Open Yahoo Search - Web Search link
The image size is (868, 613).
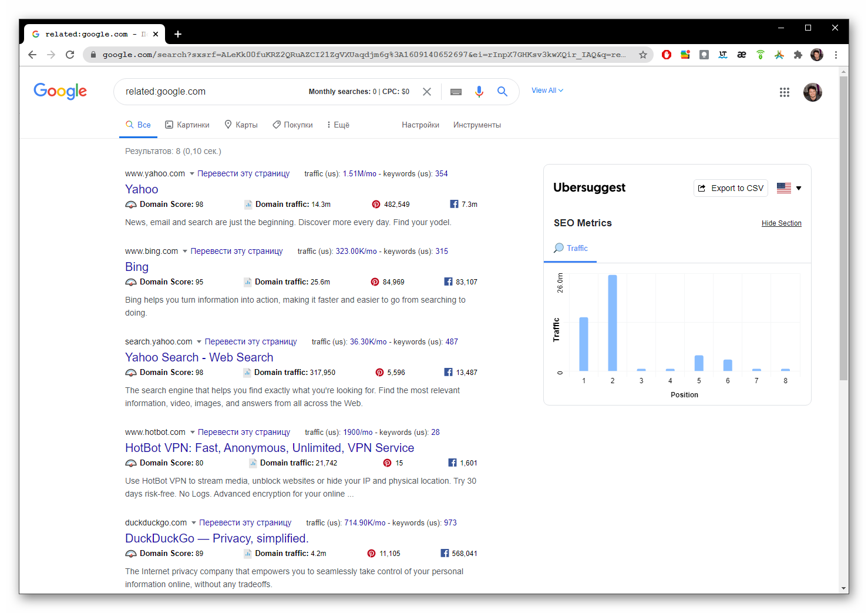coord(199,357)
